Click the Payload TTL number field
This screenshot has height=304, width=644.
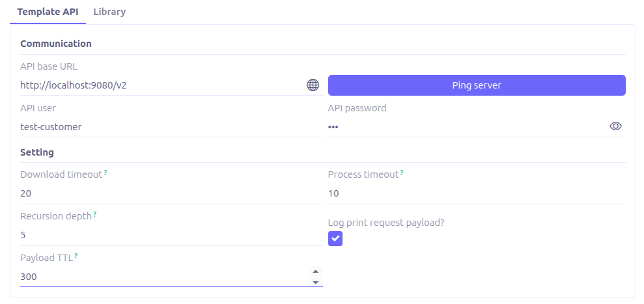click(x=163, y=277)
